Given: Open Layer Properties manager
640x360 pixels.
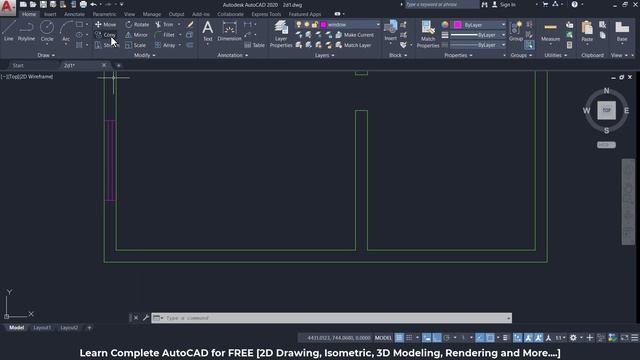Looking at the screenshot, I should point(281,34).
